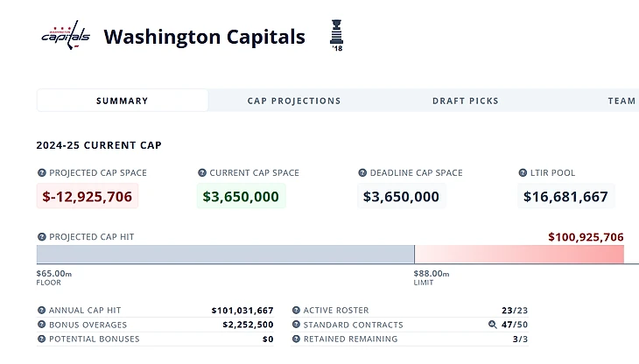The height and width of the screenshot is (364, 639).
Task: Click help icon beside Retained Remaining
Action: (296, 339)
